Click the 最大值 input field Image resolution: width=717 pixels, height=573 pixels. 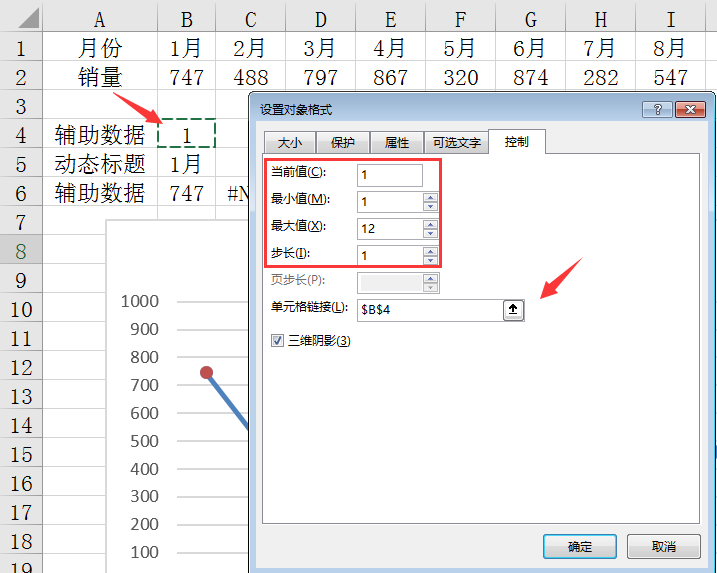390,229
